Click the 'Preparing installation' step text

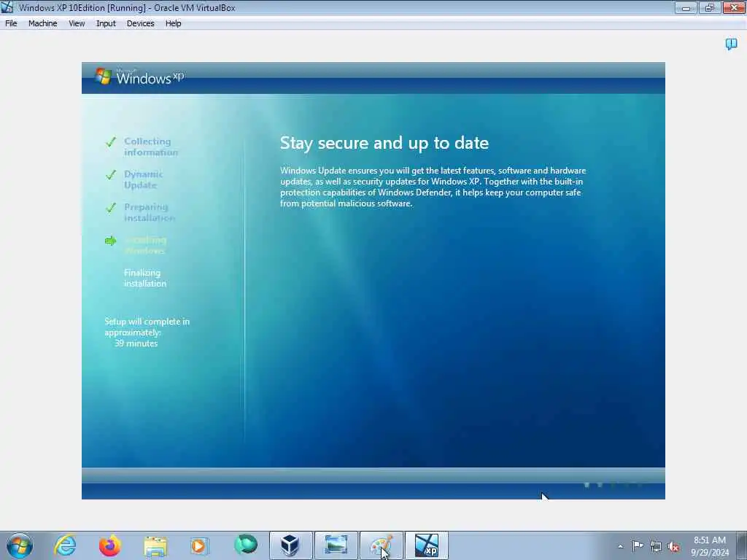[x=150, y=212]
